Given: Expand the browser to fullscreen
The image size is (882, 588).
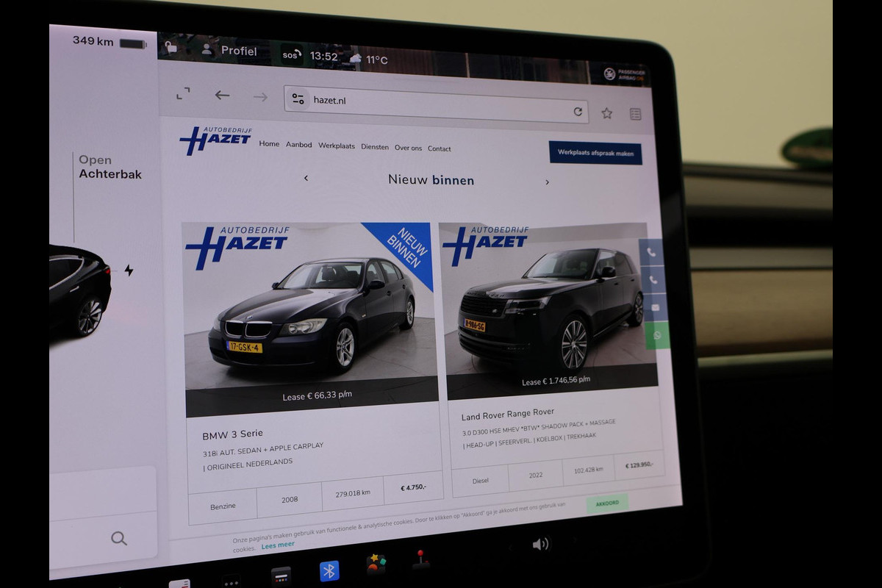Looking at the screenshot, I should [183, 93].
